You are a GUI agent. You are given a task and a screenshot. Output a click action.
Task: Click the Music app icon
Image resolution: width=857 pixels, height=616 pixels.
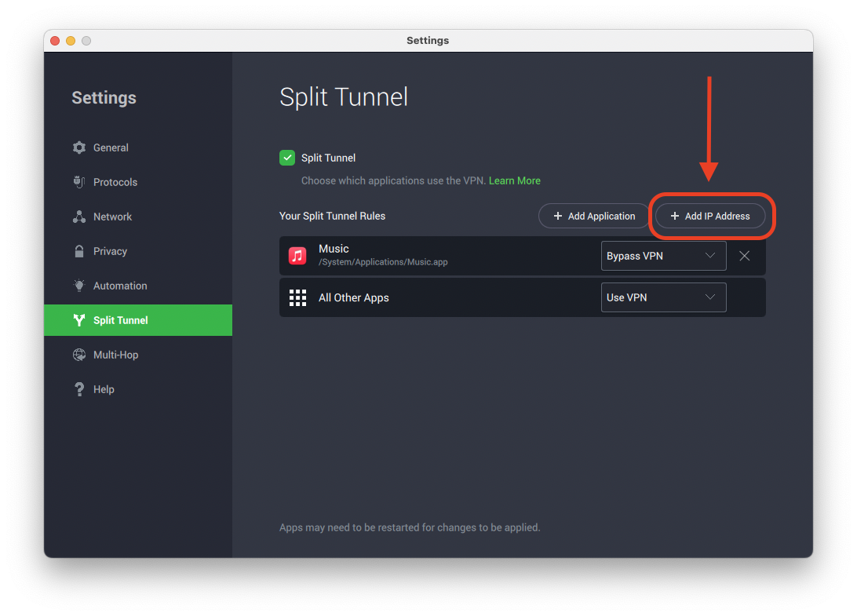[297, 255]
